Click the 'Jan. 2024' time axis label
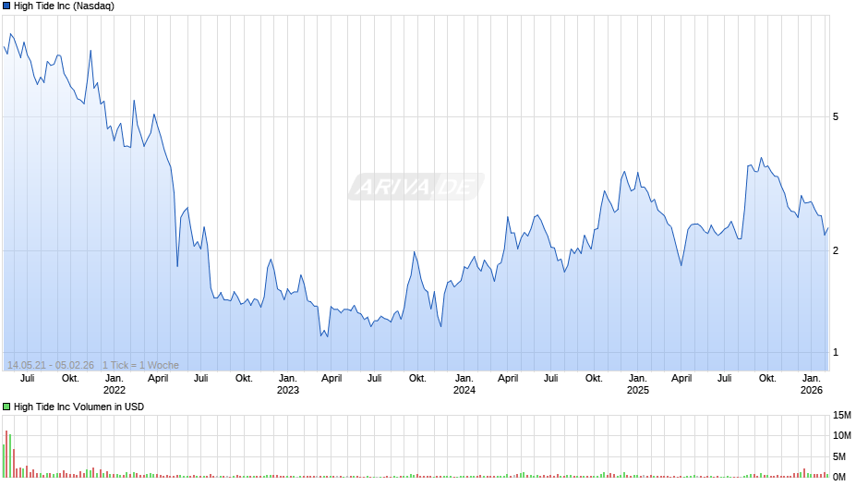This screenshot has width=868, height=486. [x=464, y=384]
